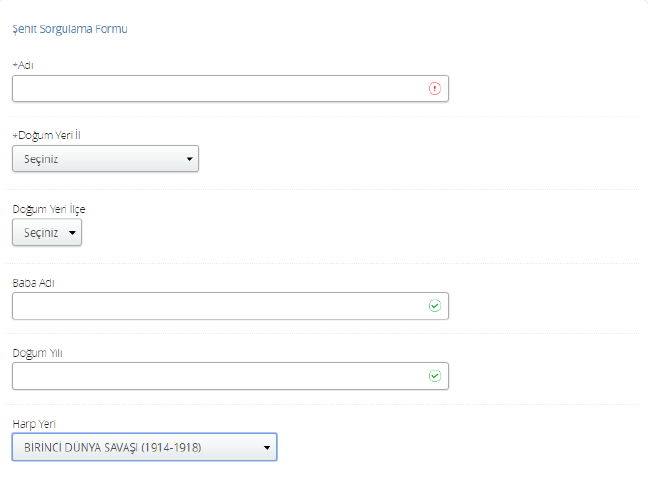Click the Şehit Sorgulama Formu heading
Image resolution: width=648 pixels, height=477 pixels.
(69, 29)
